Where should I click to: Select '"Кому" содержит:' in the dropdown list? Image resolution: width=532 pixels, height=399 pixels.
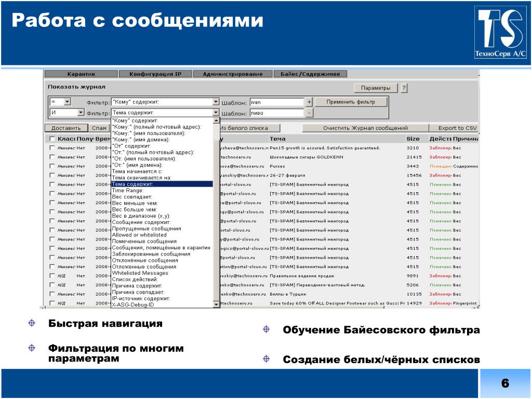(x=162, y=121)
